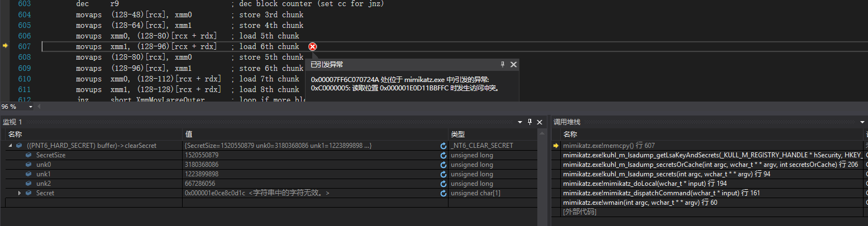
Task: Open the Watch 1 (监视 1) window options dropdown
Action: click(x=521, y=122)
